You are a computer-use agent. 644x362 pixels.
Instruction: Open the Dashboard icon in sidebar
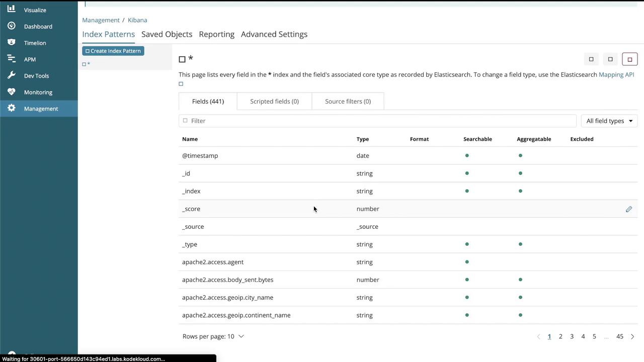[12, 26]
